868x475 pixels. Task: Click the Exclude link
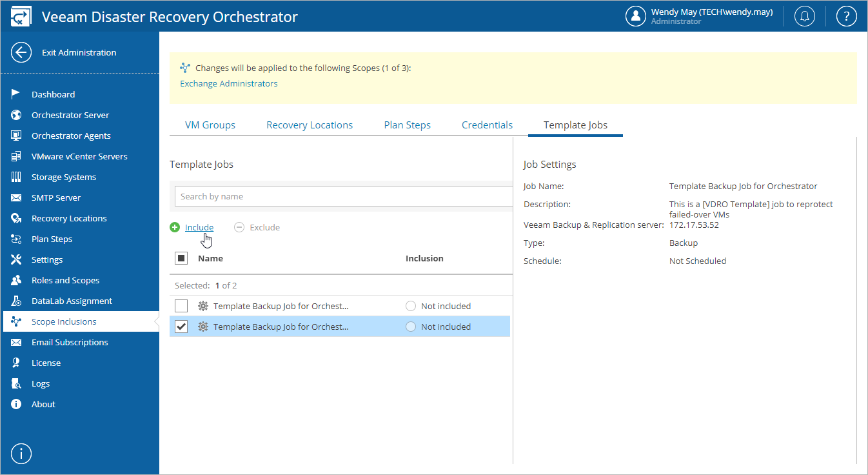[264, 227]
